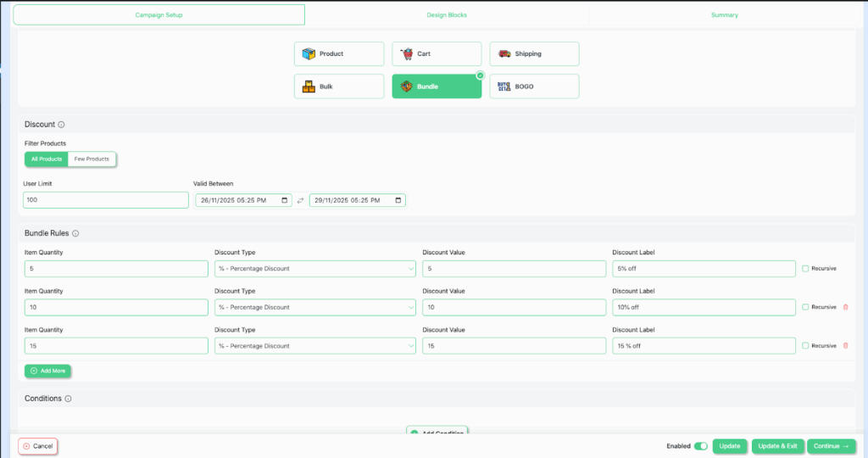Expand Discount Type dropdown in second rule

point(314,307)
